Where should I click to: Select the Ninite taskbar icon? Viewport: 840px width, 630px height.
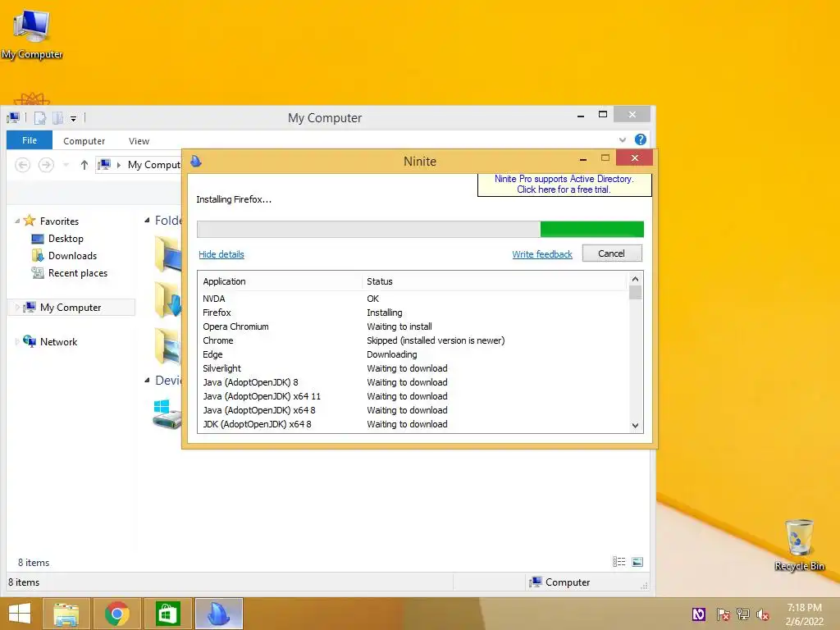coord(218,614)
